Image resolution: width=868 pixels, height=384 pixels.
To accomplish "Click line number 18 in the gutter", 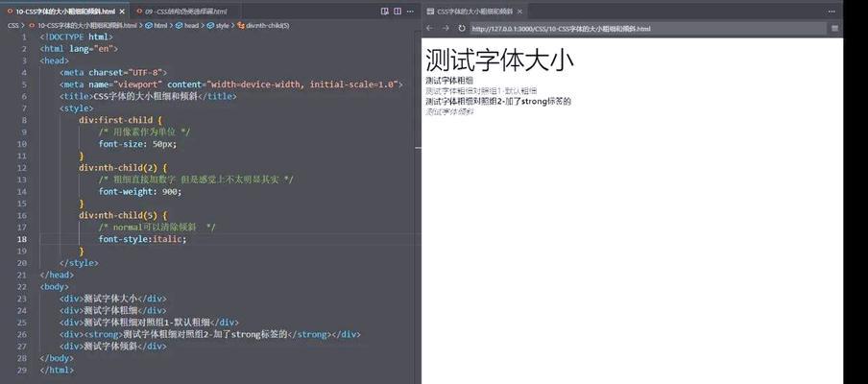I will [22, 239].
